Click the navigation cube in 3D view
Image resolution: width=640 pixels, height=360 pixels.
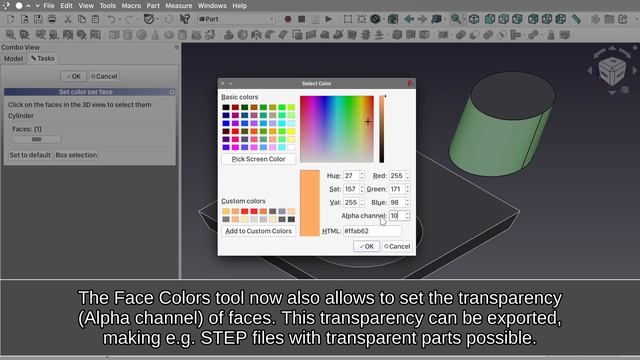(x=612, y=71)
